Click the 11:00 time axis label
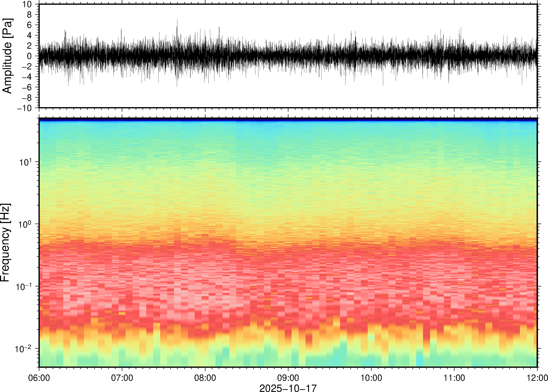548x392 pixels. pos(454,378)
